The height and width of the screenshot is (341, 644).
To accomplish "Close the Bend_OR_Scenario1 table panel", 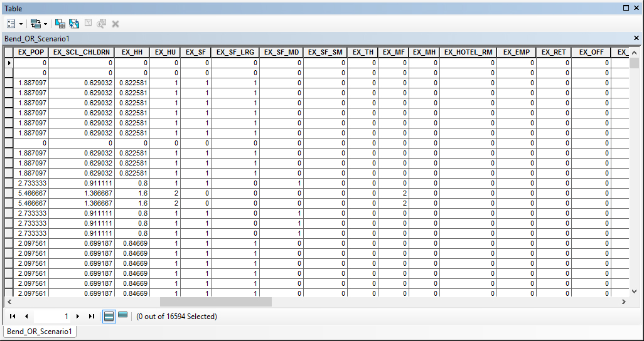I will coord(636,38).
